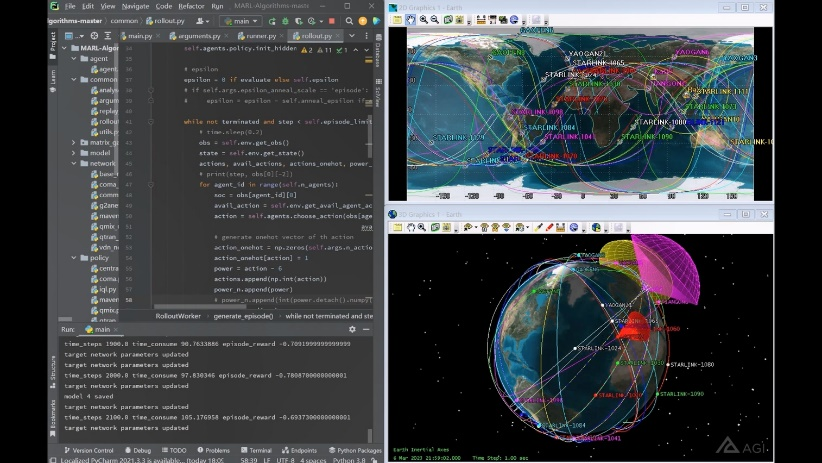Open the Navigate menu
Screen dimensions: 822x463
coord(135,6)
